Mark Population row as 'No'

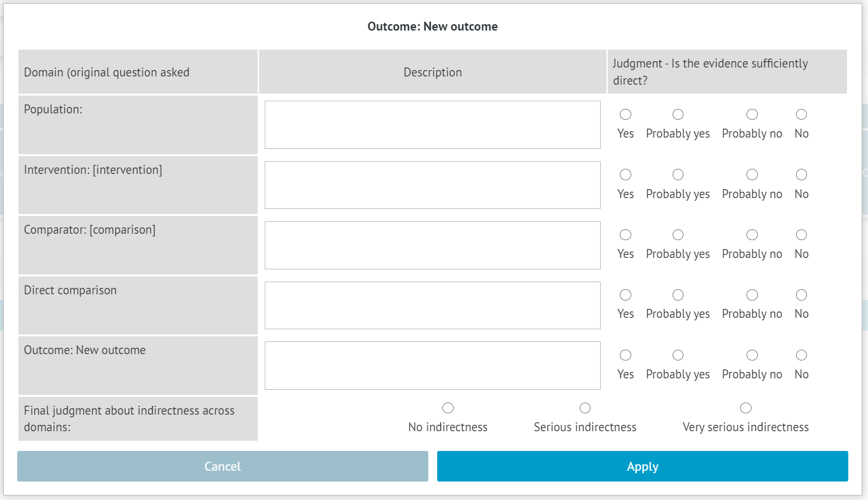click(x=801, y=115)
